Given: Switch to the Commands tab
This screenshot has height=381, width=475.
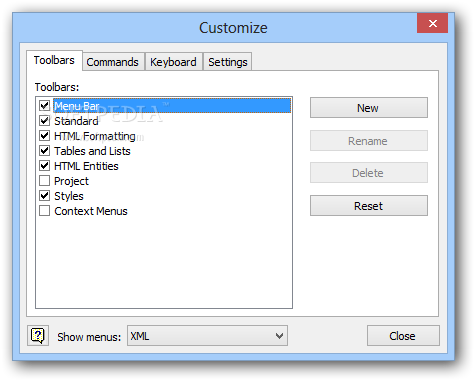Looking at the screenshot, I should pos(113,62).
